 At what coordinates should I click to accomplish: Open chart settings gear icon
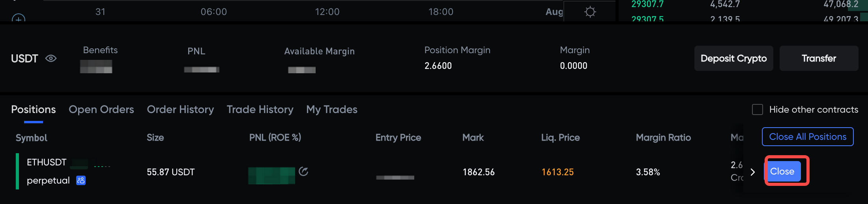(590, 12)
